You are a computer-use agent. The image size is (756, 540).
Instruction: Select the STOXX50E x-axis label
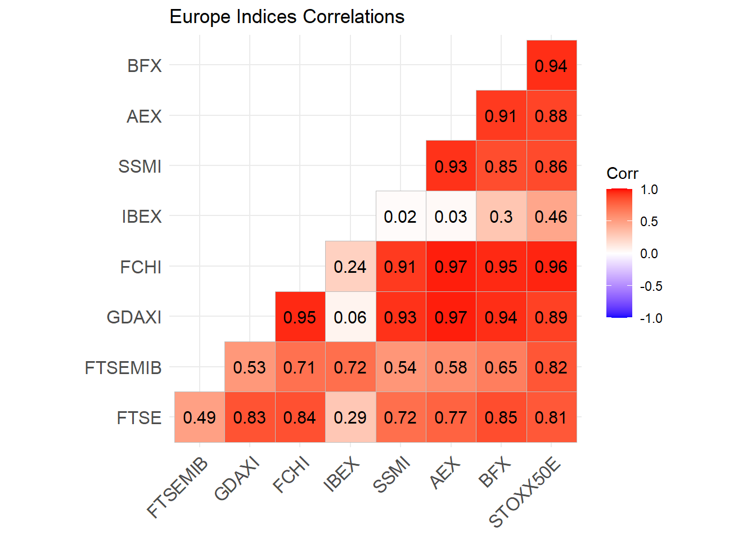(525, 493)
